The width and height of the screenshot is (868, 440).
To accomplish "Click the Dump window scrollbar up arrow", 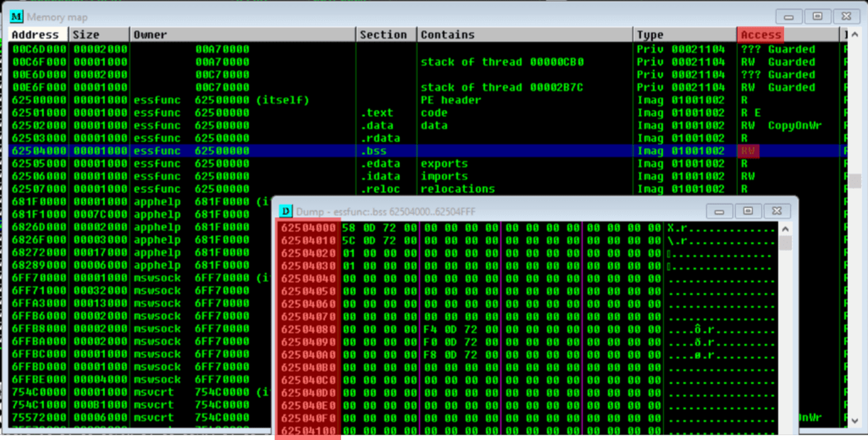I will point(785,229).
